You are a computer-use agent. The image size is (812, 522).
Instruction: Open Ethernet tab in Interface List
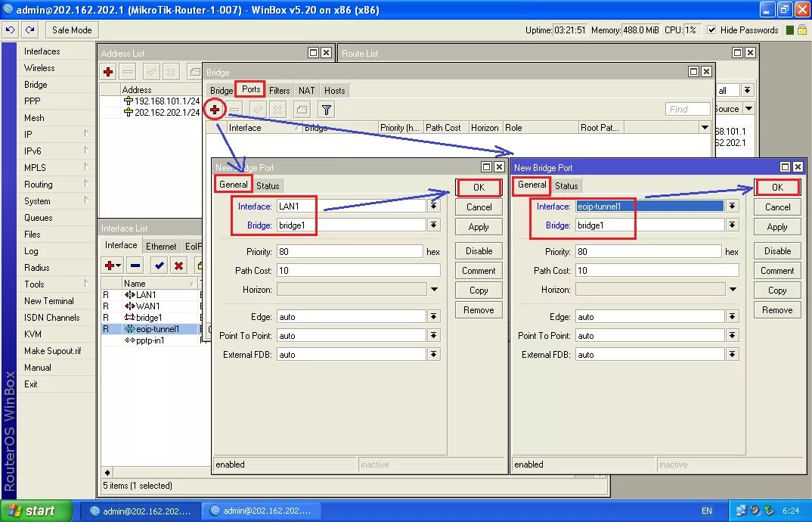coord(161,247)
